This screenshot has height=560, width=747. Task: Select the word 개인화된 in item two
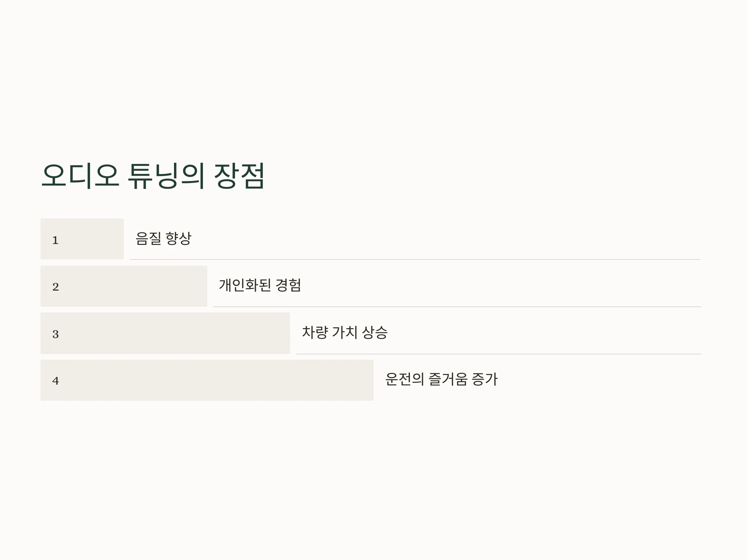[245, 285]
